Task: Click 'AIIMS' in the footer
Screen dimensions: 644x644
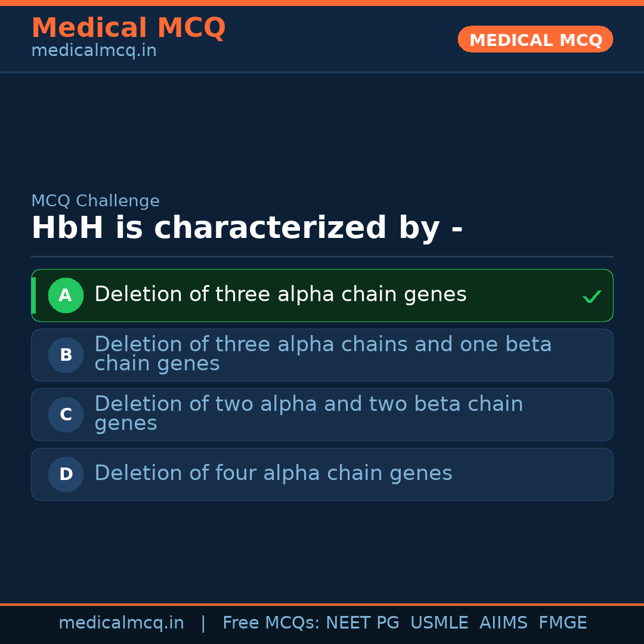Action: tap(503, 623)
